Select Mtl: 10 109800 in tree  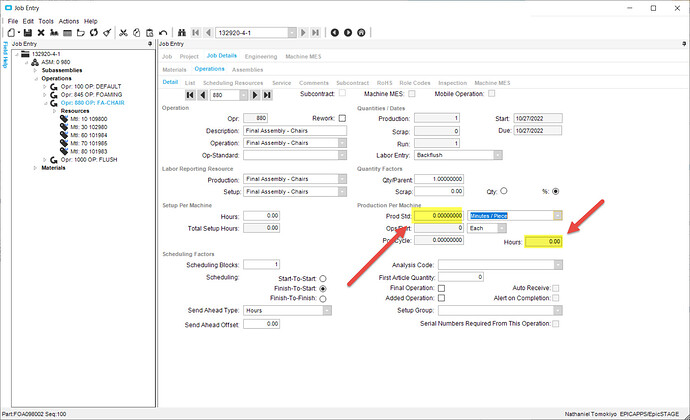coord(89,119)
